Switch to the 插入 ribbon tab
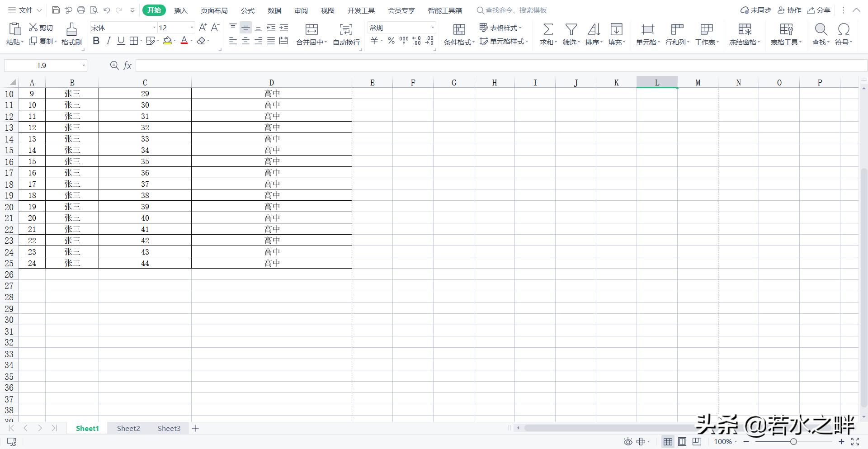This screenshot has width=868, height=449. coord(180,10)
